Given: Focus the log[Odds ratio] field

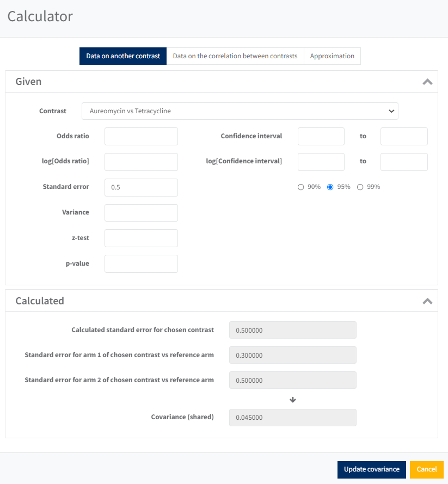Looking at the screenshot, I should (141, 162).
